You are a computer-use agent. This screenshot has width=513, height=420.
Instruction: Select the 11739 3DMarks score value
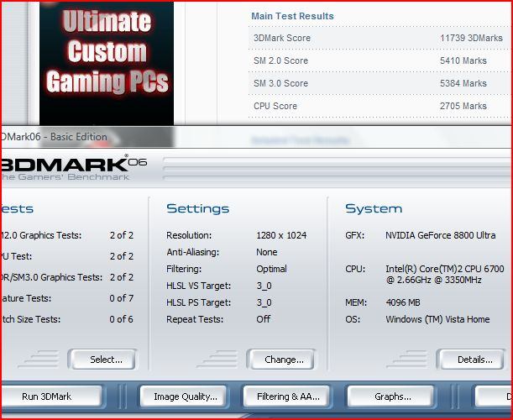point(471,38)
